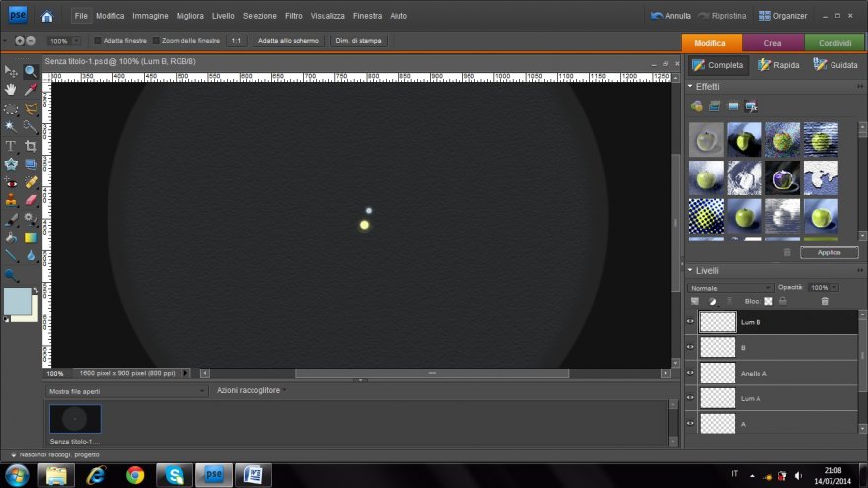
Task: Collapse the Effetti panel
Action: coord(689,87)
